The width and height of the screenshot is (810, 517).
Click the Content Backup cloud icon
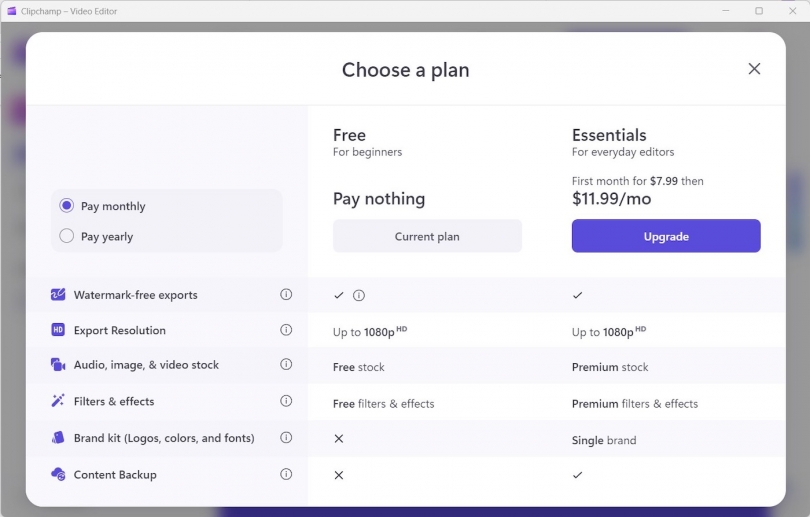tap(58, 475)
